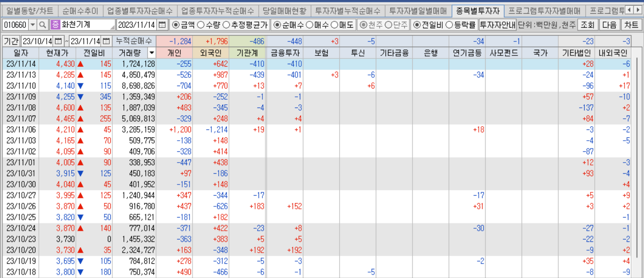Click cumulative foreigner total +1,796

pyautogui.click(x=216, y=41)
